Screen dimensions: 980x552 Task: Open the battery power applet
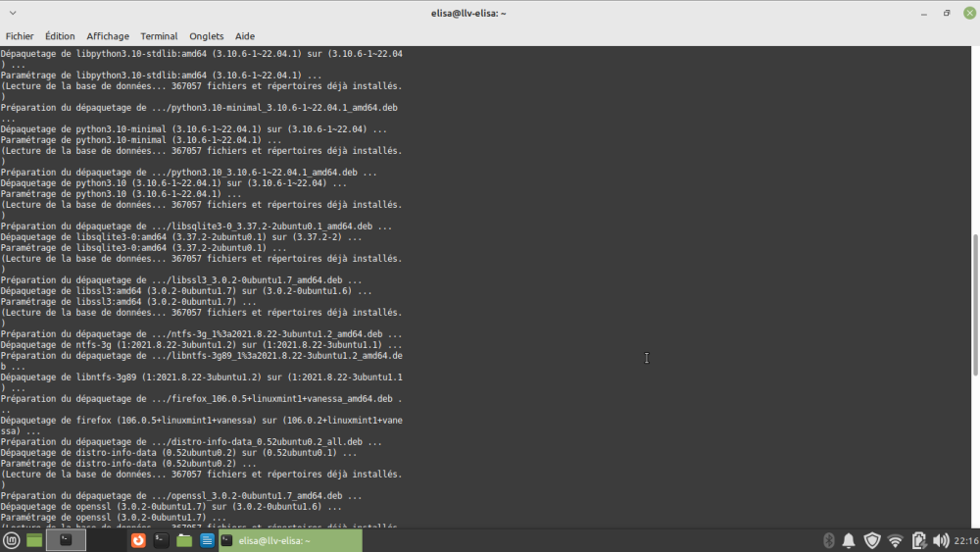pos(918,541)
